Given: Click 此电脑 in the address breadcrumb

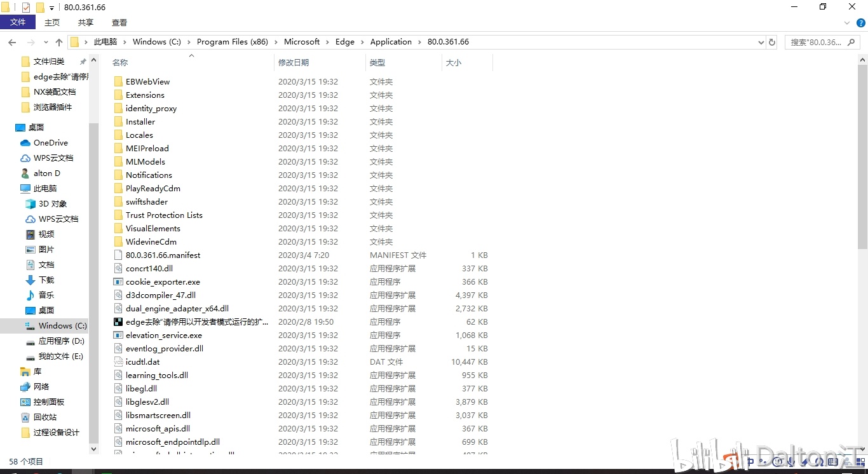Looking at the screenshot, I should pos(105,42).
